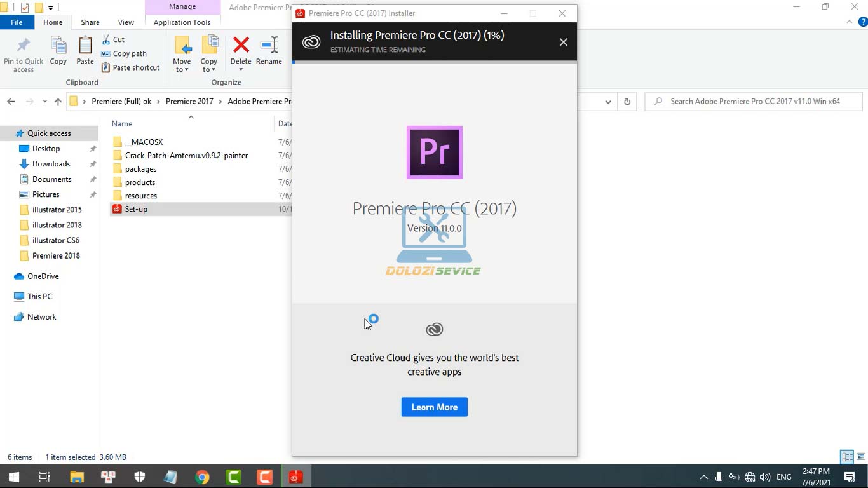Click the Copy icon in the Clipboard group
Image resolution: width=868 pixels, height=488 pixels.
pos(58,51)
